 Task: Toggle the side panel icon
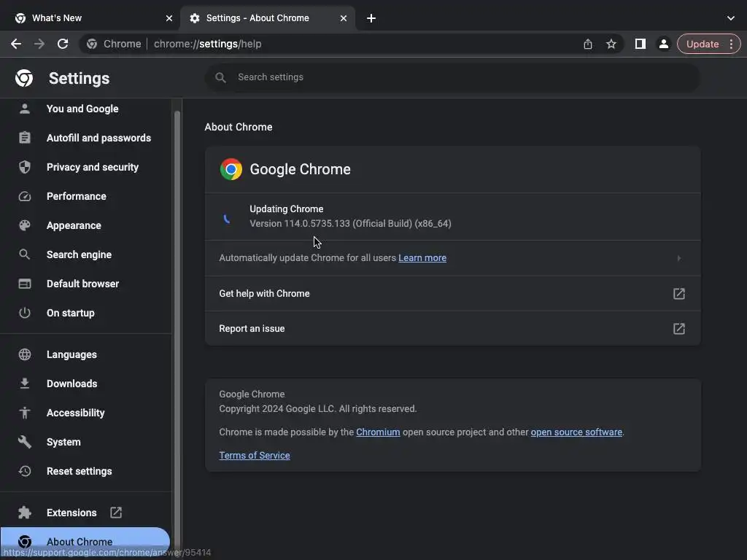pyautogui.click(x=640, y=44)
